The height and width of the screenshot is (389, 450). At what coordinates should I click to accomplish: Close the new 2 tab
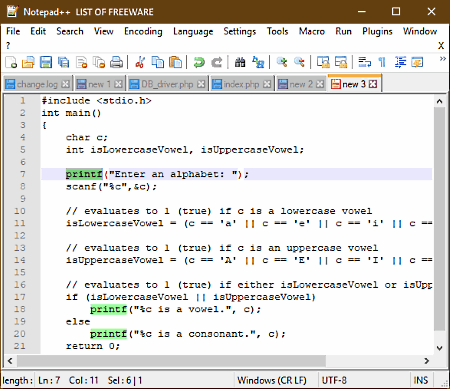click(320, 84)
